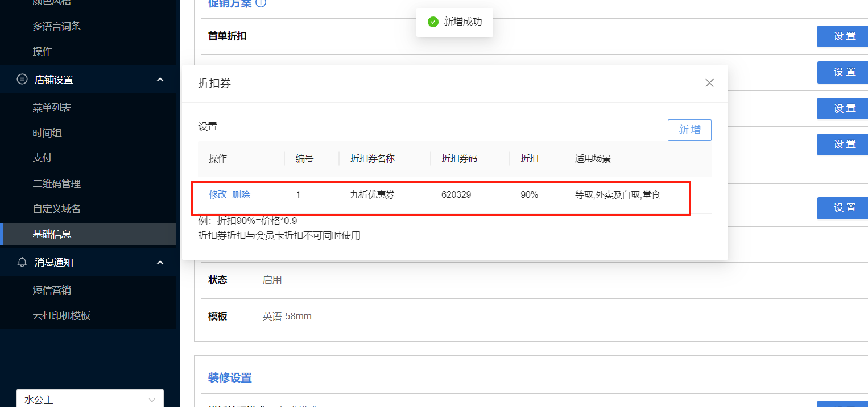Click the 装修设置 heading

point(230,378)
